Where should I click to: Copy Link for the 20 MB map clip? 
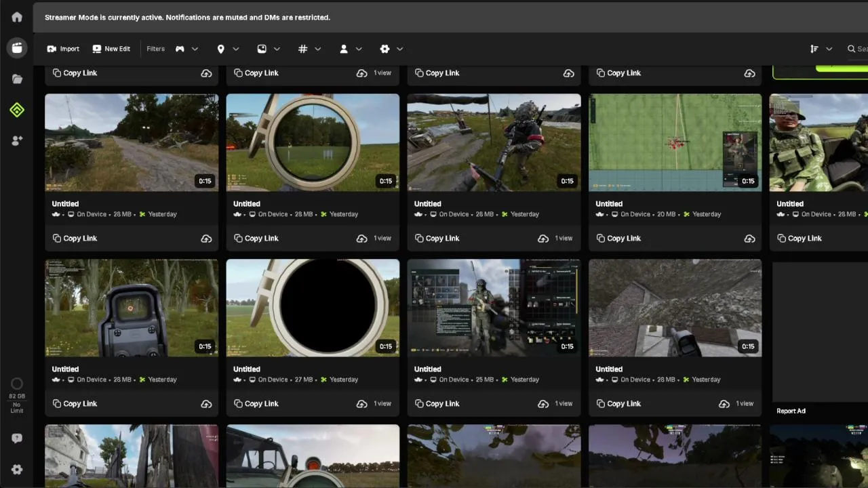(x=618, y=239)
